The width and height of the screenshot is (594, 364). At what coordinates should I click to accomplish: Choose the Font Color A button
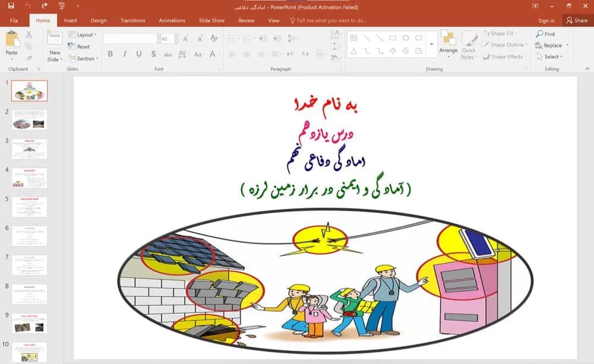(x=213, y=54)
